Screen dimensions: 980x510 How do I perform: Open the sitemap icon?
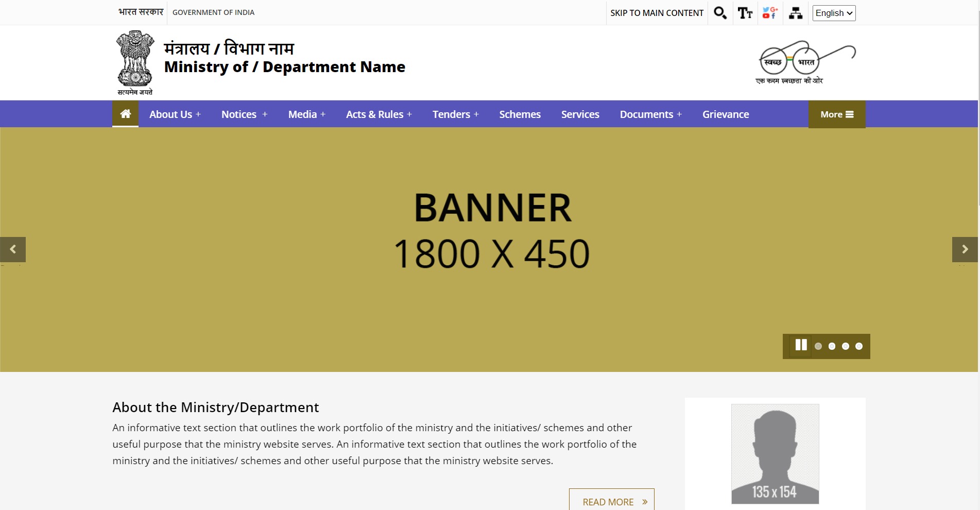796,13
